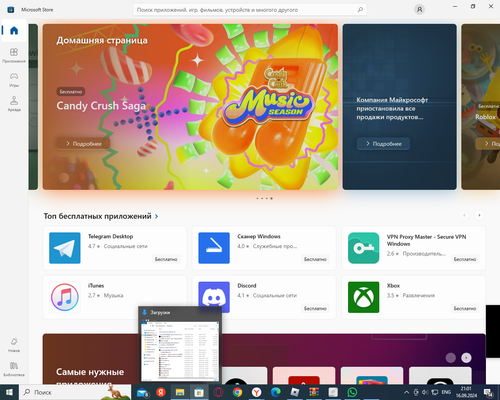The height and width of the screenshot is (400, 500).
Task: Select the last carousel pagination dot
Action: (271, 198)
